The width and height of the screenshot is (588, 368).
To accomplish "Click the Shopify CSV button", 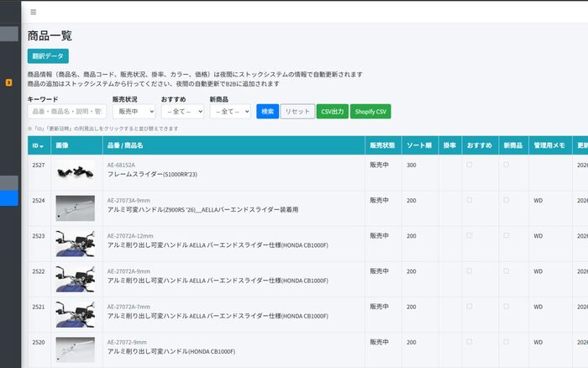I will pyautogui.click(x=370, y=112).
